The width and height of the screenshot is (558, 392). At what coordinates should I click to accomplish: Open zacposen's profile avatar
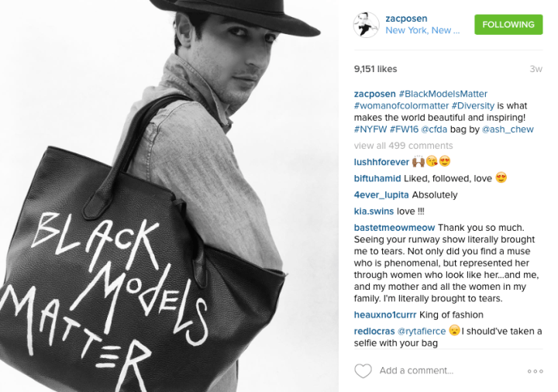point(366,25)
